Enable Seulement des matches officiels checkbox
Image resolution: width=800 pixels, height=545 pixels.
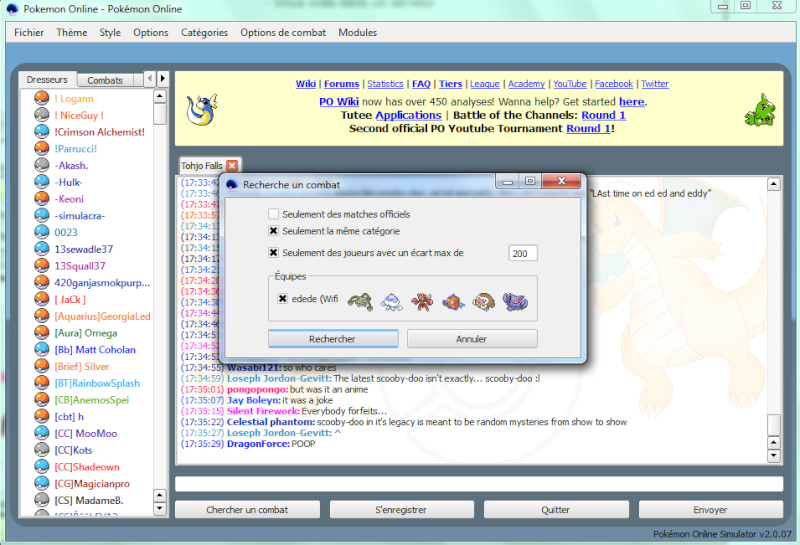pyautogui.click(x=273, y=214)
